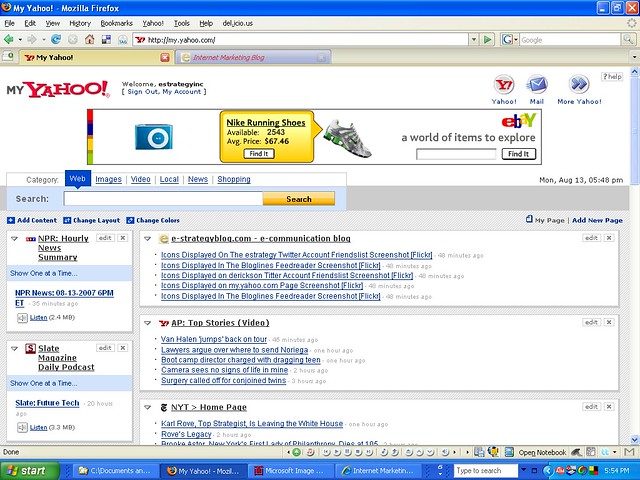Click the NYT module logo icon
Image resolution: width=640 pixels, height=480 pixels.
tap(164, 407)
